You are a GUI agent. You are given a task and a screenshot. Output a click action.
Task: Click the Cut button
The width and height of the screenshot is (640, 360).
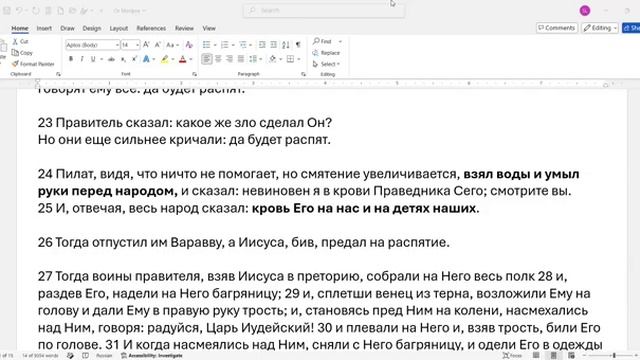pyautogui.click(x=20, y=41)
